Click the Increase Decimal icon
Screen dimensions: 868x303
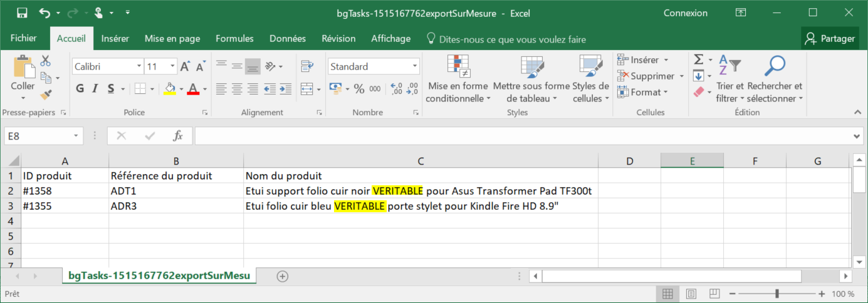[x=396, y=88]
